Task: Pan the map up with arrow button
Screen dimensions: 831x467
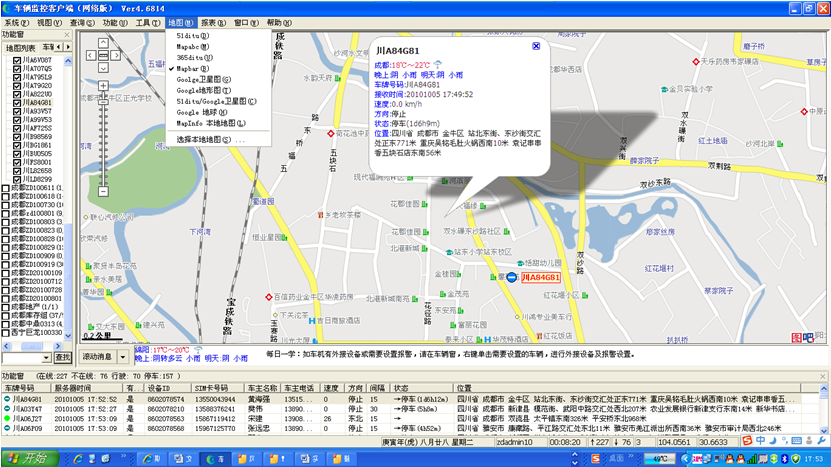Action: click(x=101, y=43)
